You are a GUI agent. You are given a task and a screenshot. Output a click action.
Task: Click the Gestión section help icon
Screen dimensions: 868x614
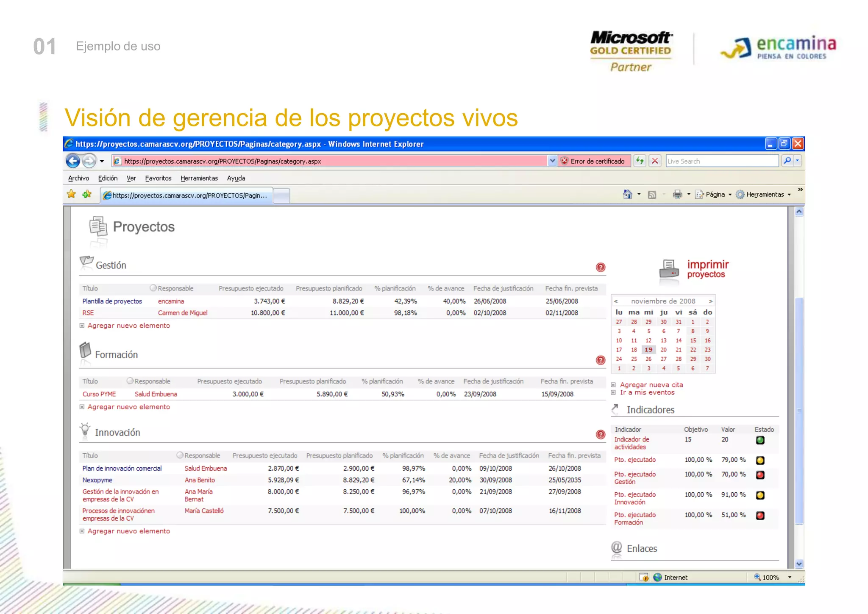pyautogui.click(x=601, y=267)
